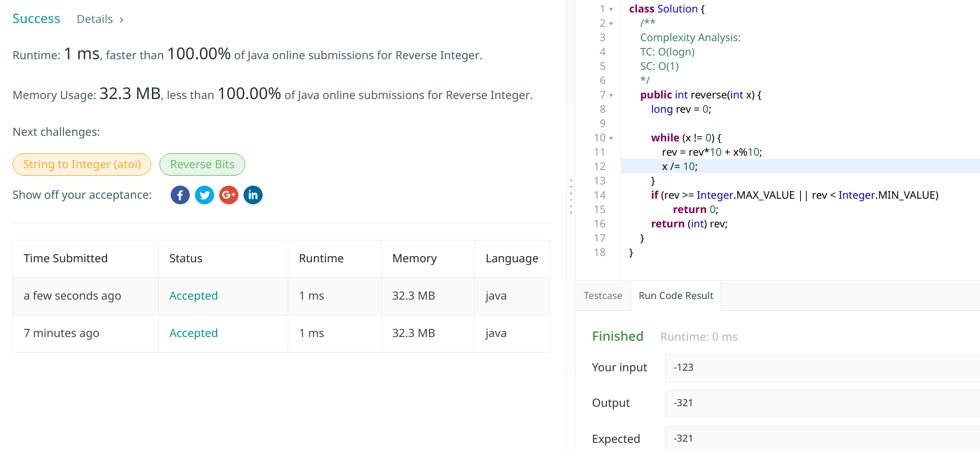The width and height of the screenshot is (980, 451).
Task: Place cursor on code line 'x /= 10;'
Action: tap(679, 166)
